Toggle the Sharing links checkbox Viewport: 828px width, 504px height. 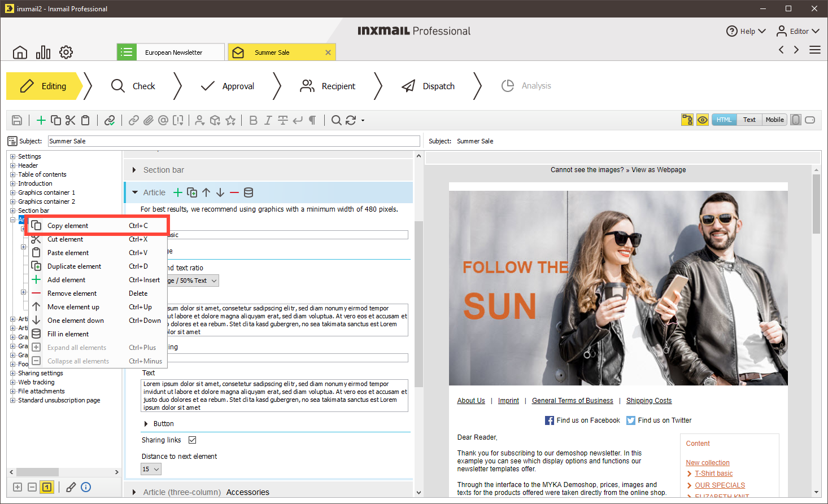(x=192, y=440)
